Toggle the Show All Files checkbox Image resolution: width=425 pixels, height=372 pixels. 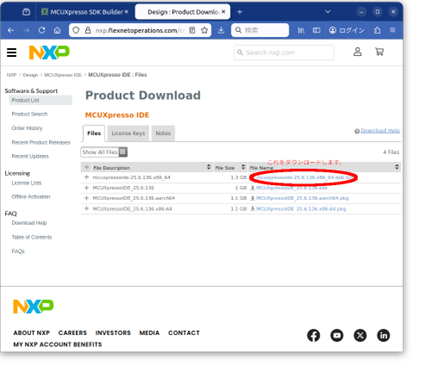point(123,152)
